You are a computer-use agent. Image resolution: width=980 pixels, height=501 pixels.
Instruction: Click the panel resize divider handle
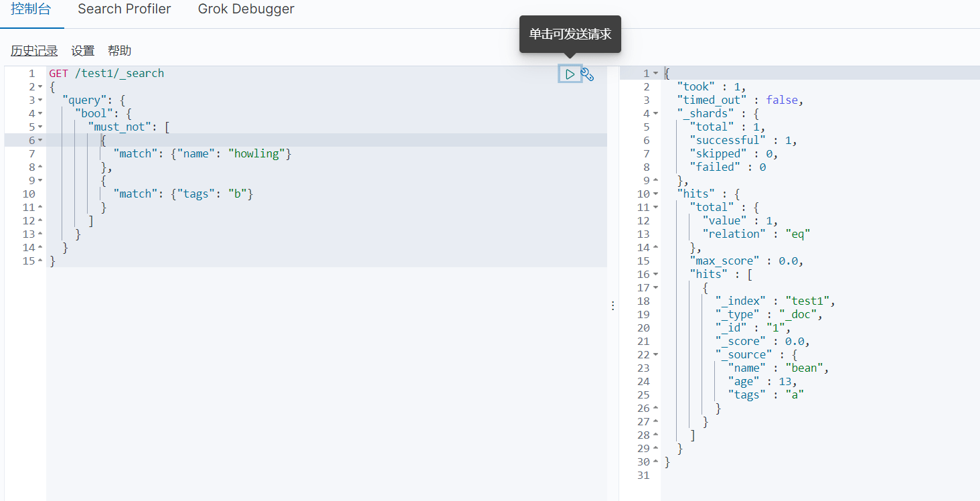(x=613, y=305)
